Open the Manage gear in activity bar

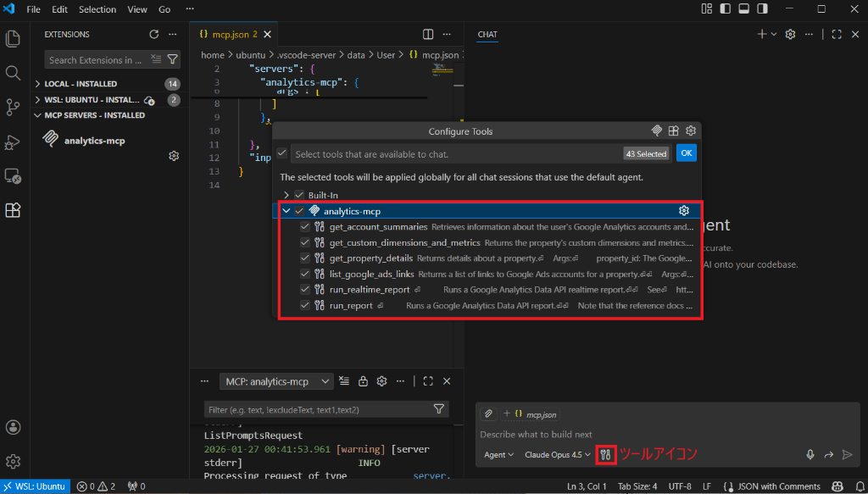coord(13,461)
